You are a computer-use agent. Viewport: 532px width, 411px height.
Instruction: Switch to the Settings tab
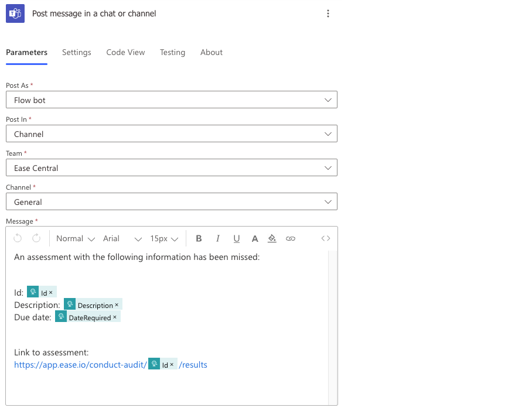point(77,52)
